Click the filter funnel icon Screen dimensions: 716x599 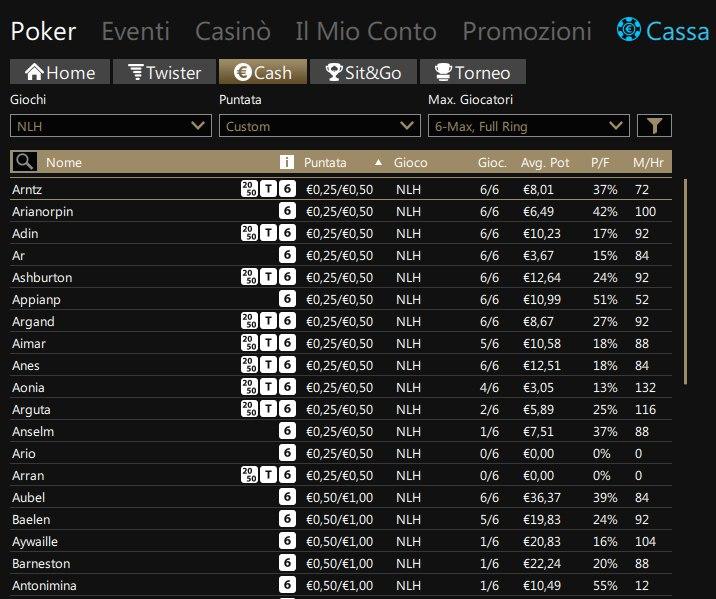click(x=654, y=126)
